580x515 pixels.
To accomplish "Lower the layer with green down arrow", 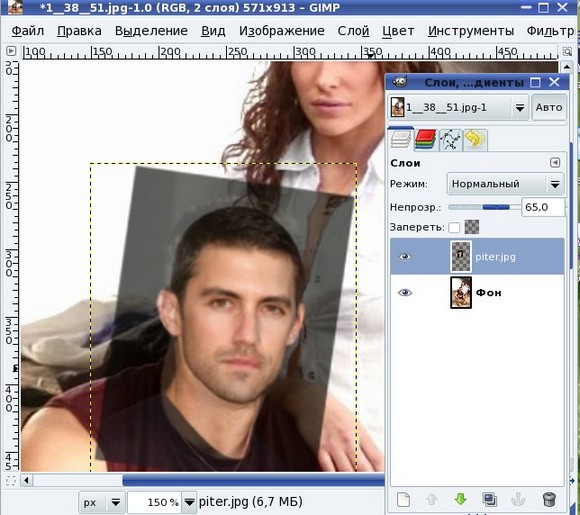I will click(x=461, y=499).
